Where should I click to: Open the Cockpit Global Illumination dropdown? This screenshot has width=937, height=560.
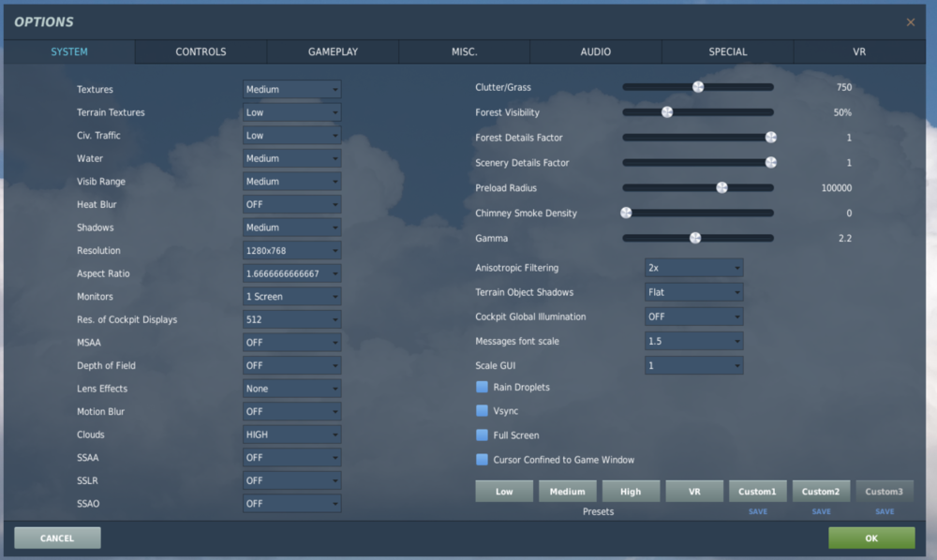point(693,317)
